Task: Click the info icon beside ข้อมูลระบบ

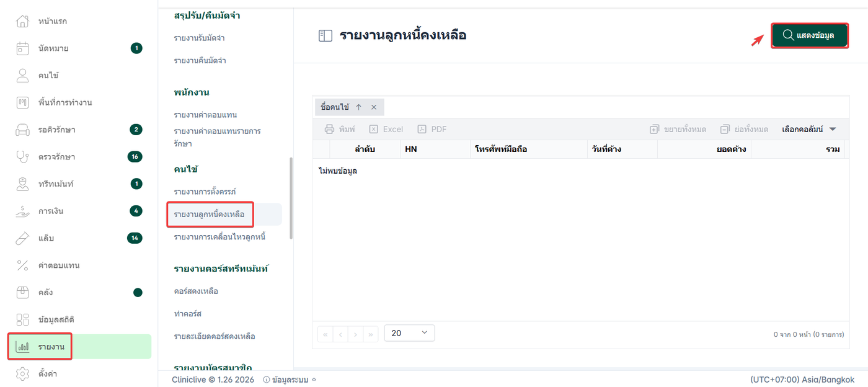Action: [x=267, y=380]
